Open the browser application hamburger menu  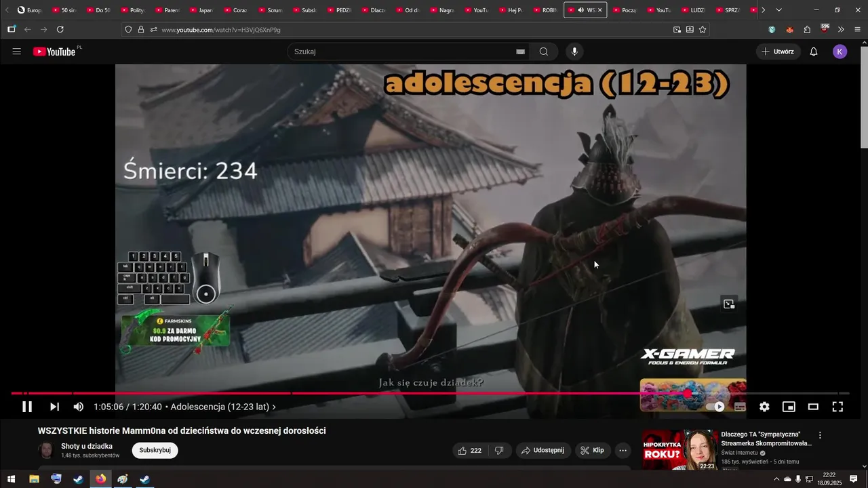[x=857, y=30]
